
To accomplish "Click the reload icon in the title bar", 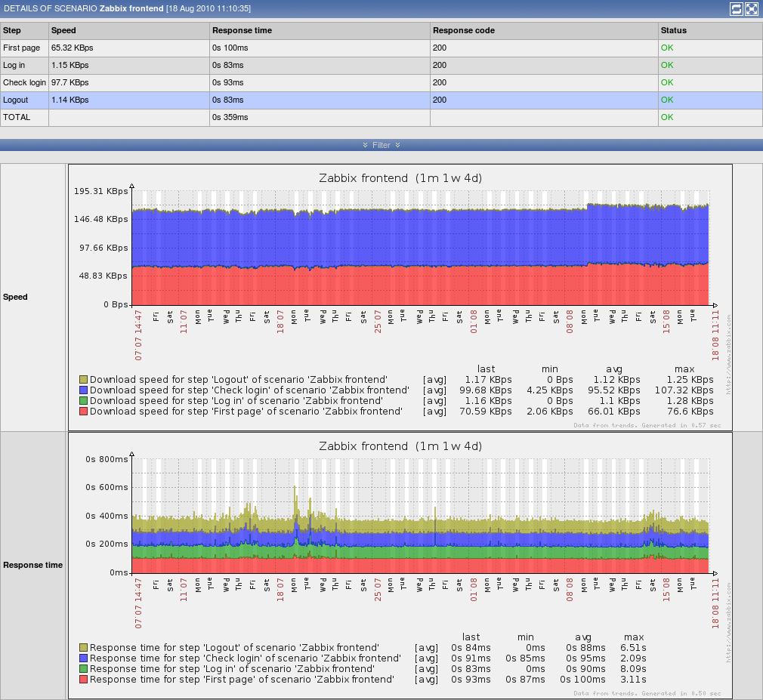I will point(737,9).
